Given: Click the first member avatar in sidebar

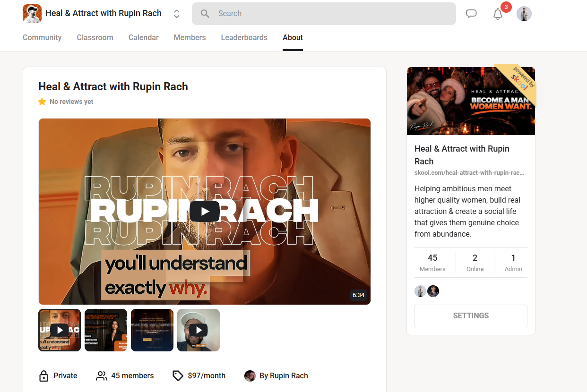Looking at the screenshot, I should point(420,291).
